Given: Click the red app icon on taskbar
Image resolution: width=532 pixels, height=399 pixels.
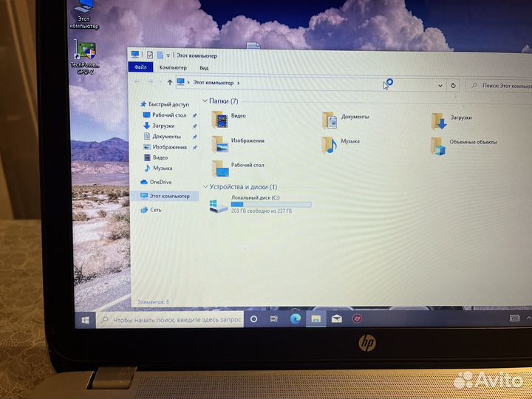Looking at the screenshot, I should coord(357,319).
